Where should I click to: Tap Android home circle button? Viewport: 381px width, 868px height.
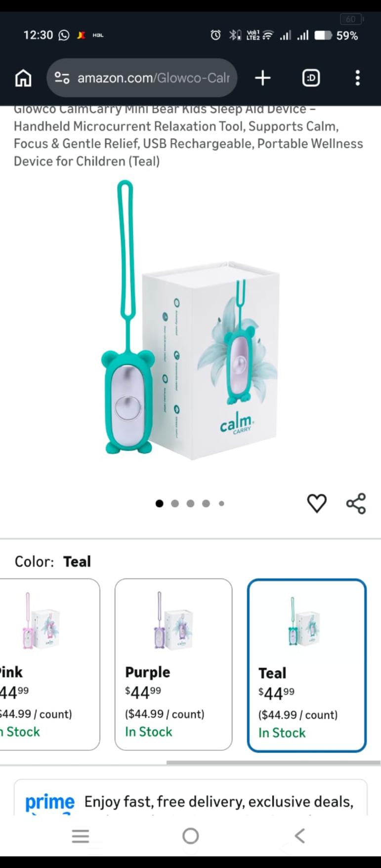tap(191, 835)
